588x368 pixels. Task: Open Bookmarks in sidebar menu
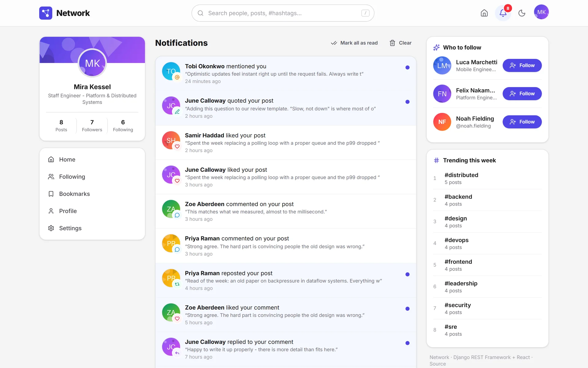pos(92,194)
